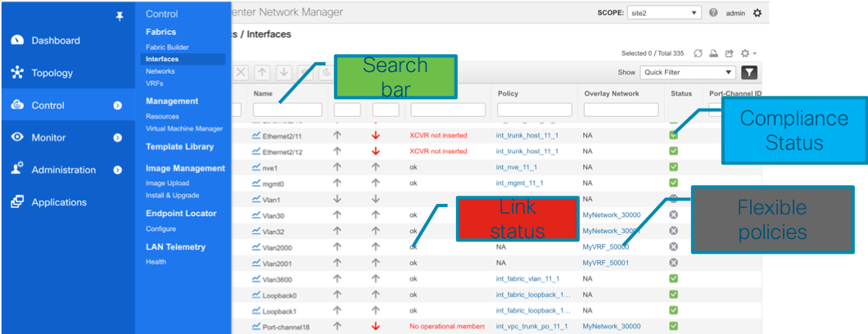Click the pin icon in the sidebar
This screenshot has height=334, width=868.
coord(120,16)
